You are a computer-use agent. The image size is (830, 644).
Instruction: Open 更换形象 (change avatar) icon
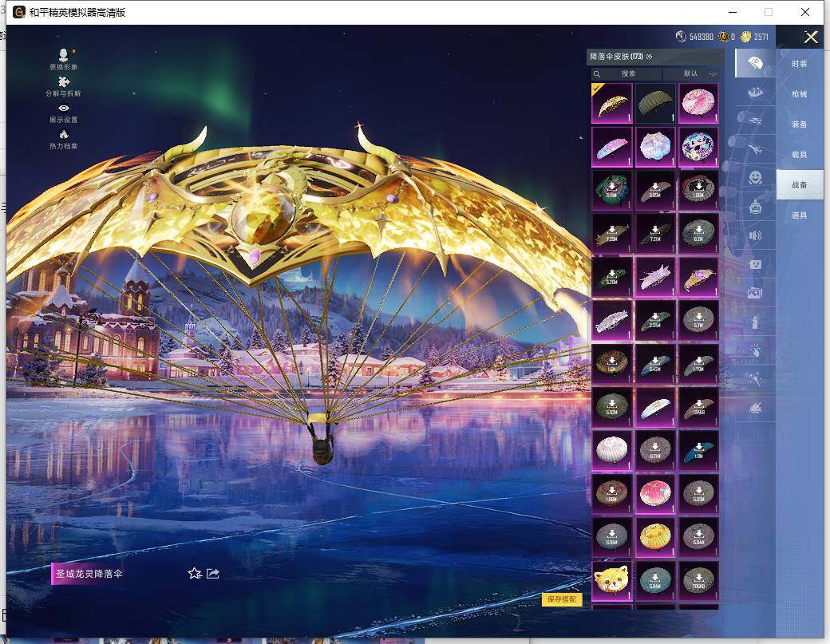pyautogui.click(x=63, y=54)
